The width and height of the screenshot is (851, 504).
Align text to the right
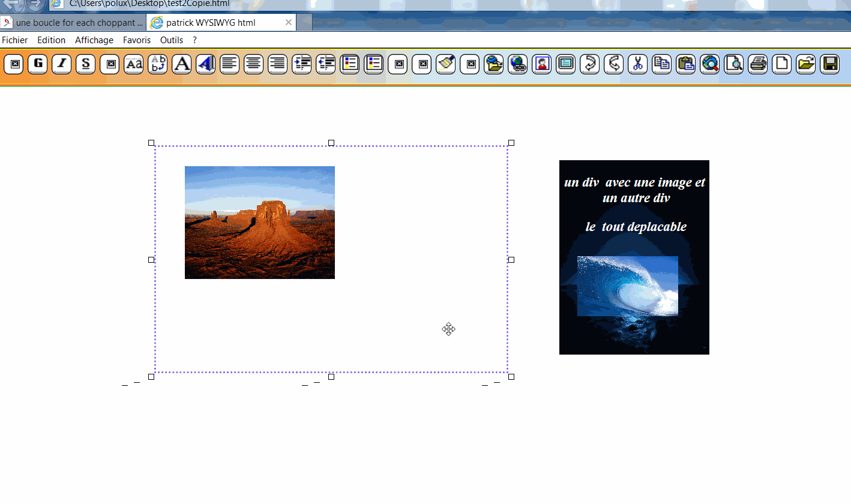[278, 64]
